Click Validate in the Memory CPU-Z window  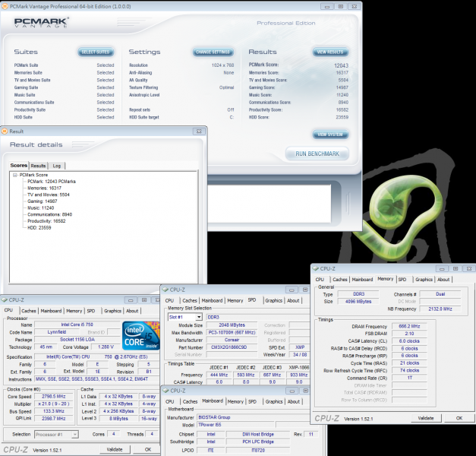(426, 417)
